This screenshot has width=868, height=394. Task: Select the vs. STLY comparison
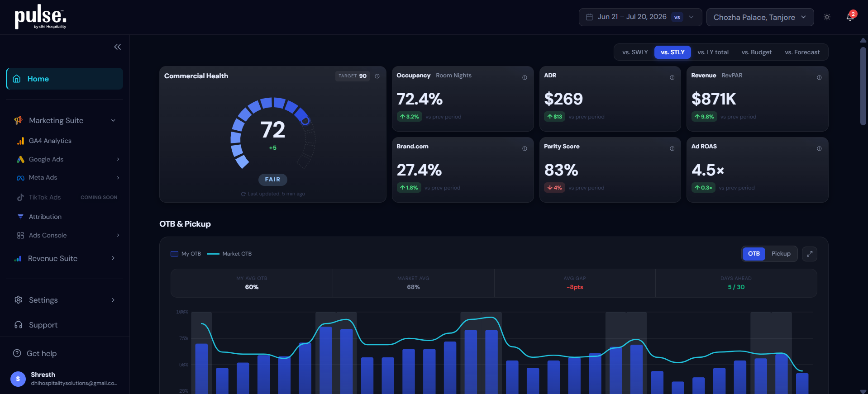tap(672, 52)
